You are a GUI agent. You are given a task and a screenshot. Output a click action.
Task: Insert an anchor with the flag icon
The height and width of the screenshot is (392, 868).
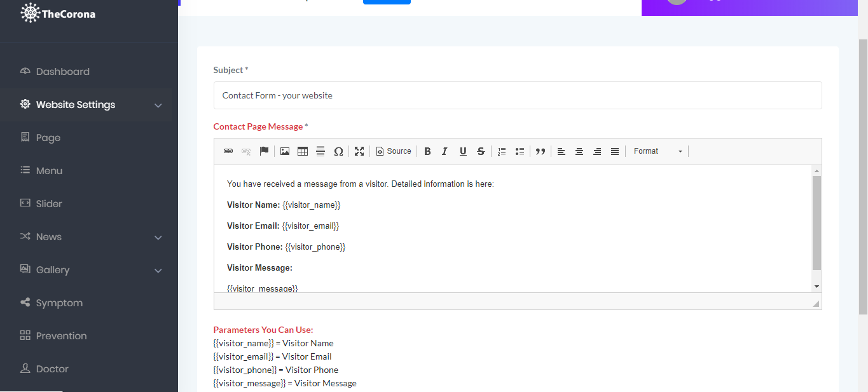point(264,151)
